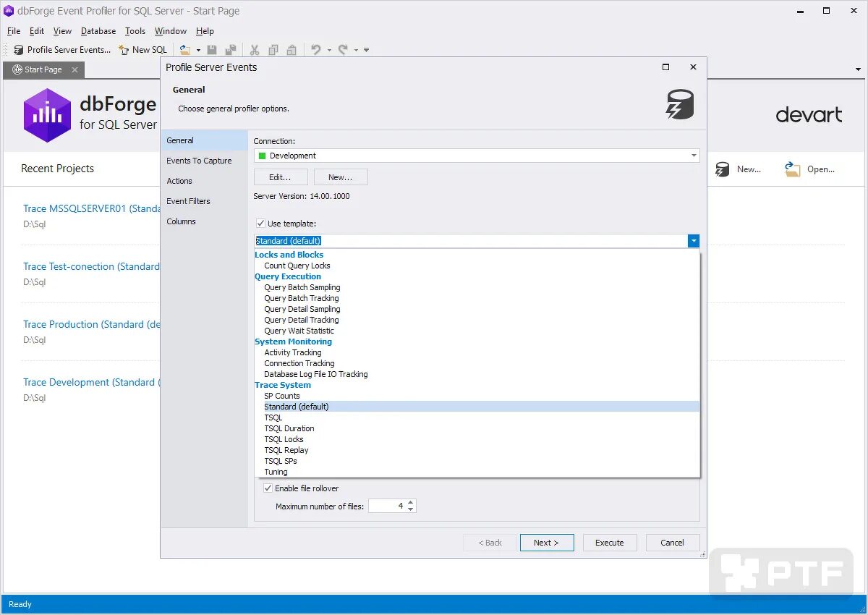Click the Undo toolbar icon
This screenshot has width=868, height=615.
(316, 50)
